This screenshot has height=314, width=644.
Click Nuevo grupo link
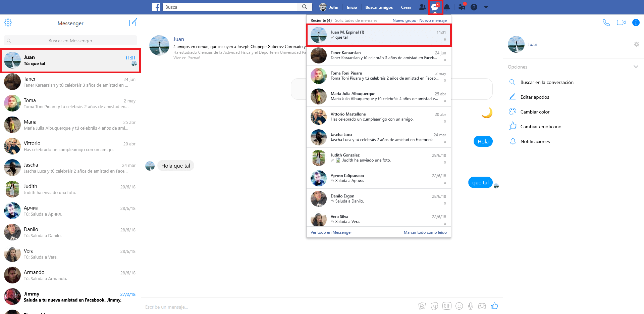click(x=404, y=20)
